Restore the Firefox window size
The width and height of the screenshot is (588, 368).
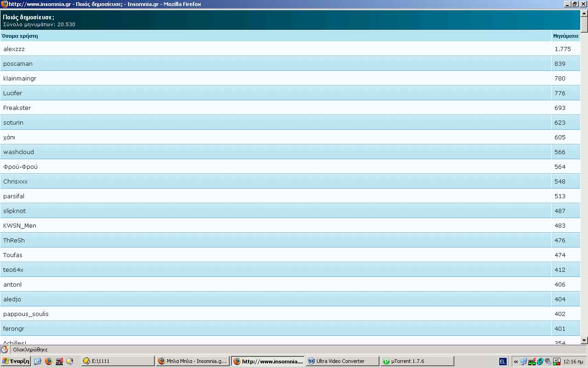pyautogui.click(x=575, y=4)
